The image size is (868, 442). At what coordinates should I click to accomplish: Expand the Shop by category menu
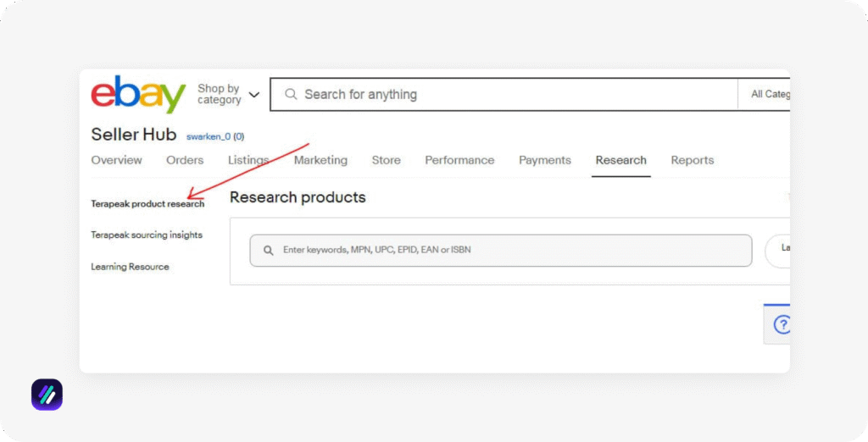(x=228, y=94)
